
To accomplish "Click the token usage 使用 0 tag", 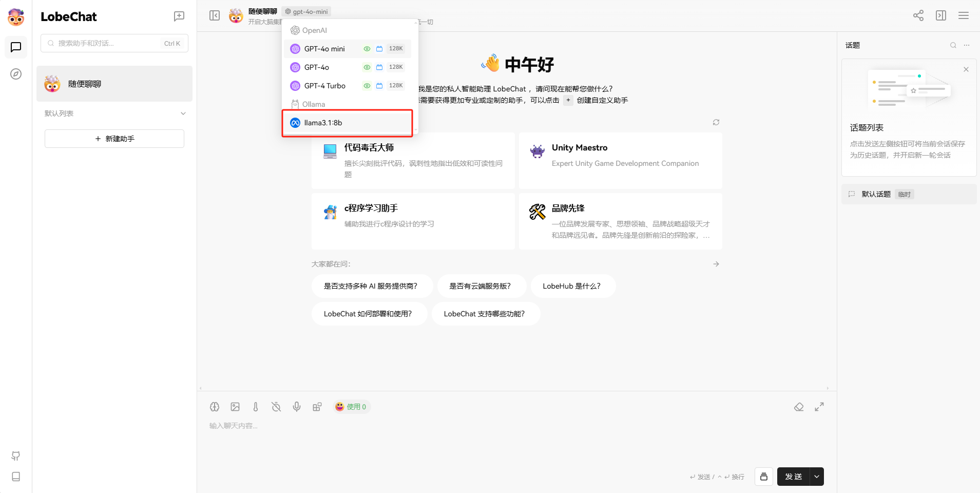I will point(351,407).
